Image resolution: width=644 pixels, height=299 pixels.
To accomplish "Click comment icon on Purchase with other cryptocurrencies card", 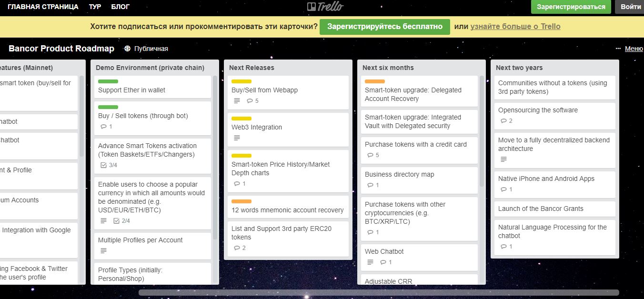I will tap(370, 232).
